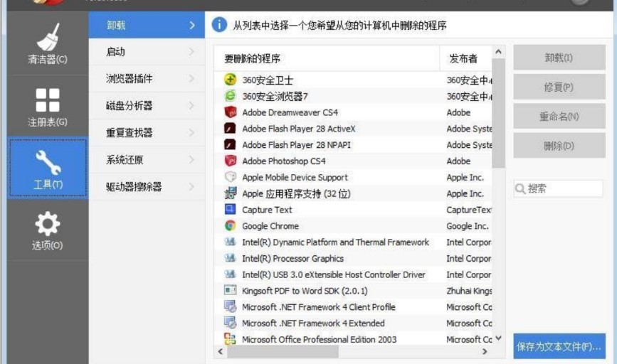This screenshot has height=364, width=617.
Task: Select the '360安全卫士' program name
Action: coord(268,80)
